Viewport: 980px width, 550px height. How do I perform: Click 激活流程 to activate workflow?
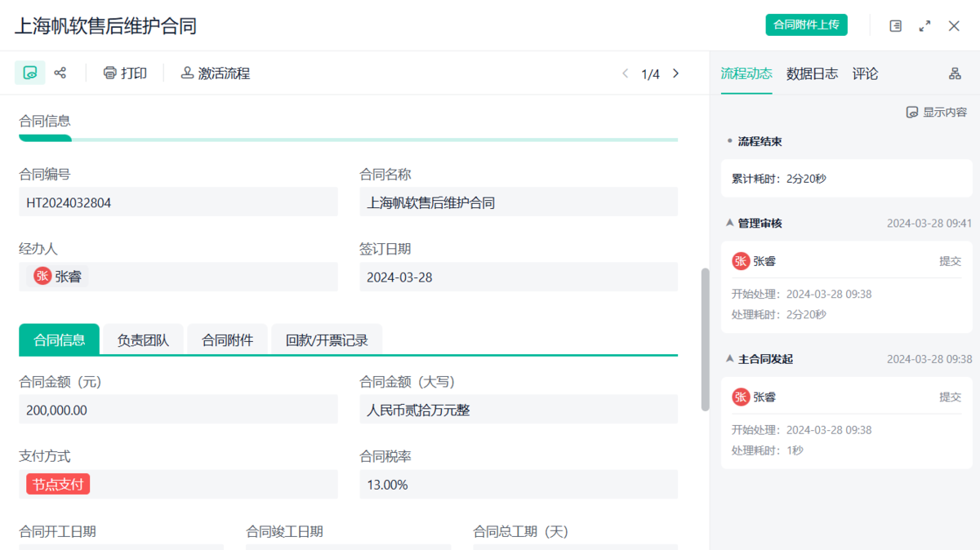(216, 73)
